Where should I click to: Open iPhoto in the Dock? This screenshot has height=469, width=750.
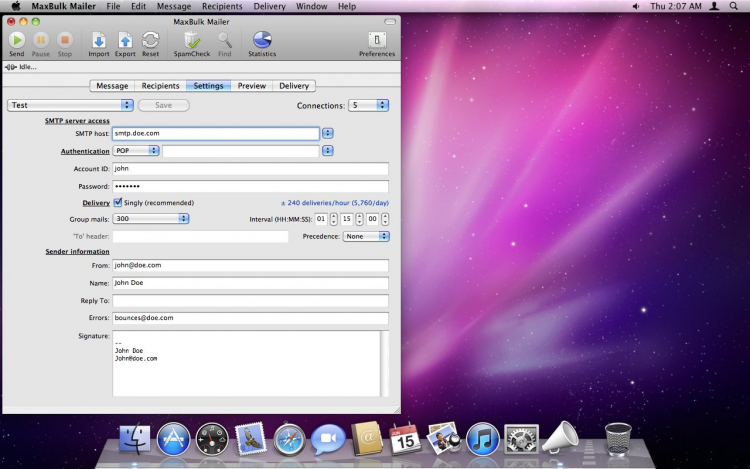click(443, 439)
